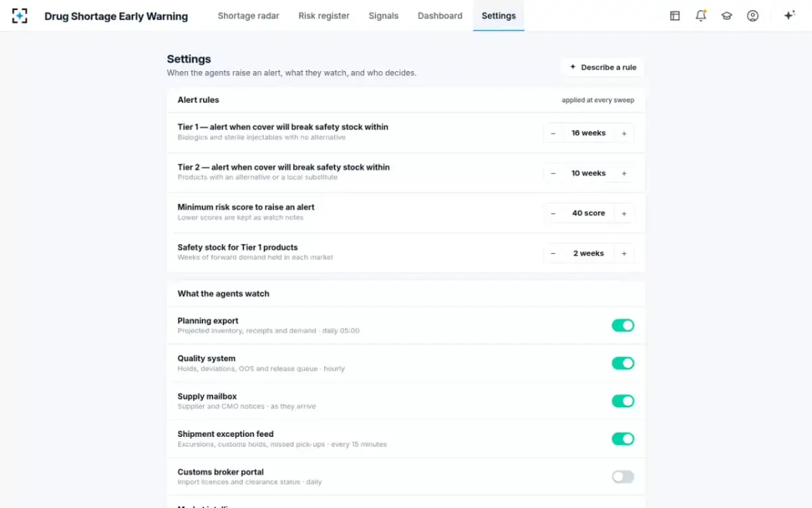Click 'Weeks of forward demand held in each market'
Viewport: 812px width, 508px height.
pos(255,257)
